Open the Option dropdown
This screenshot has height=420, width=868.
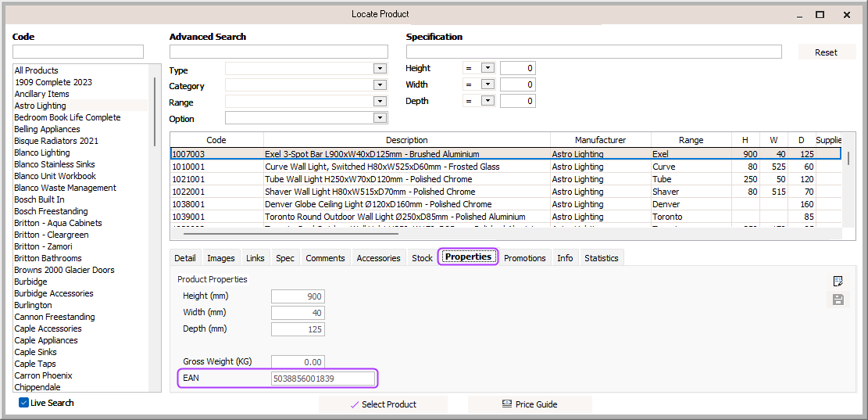point(379,117)
